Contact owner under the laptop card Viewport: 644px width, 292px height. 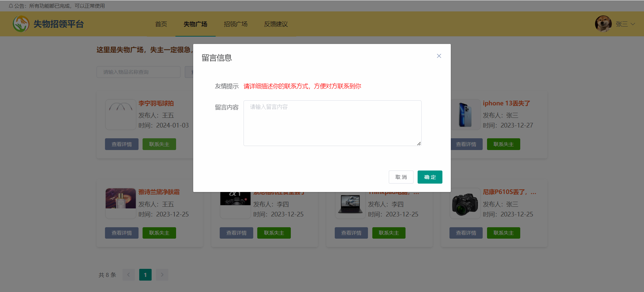[x=389, y=233]
